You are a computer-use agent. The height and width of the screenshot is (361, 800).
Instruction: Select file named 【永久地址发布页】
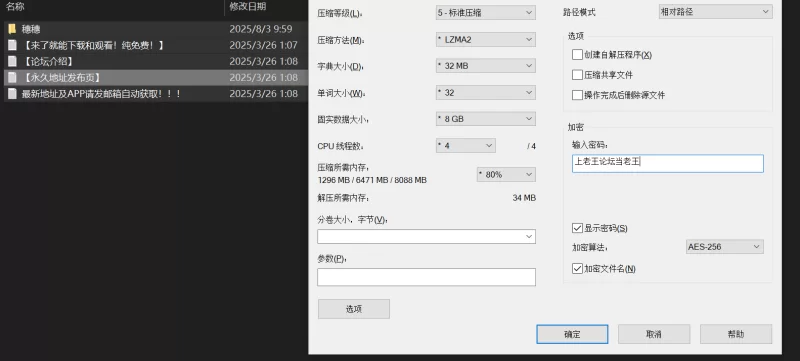tap(62, 78)
